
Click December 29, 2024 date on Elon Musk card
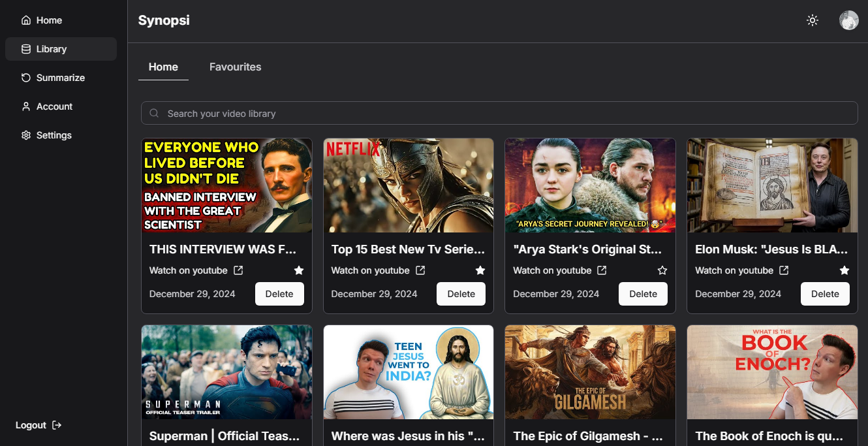738,294
